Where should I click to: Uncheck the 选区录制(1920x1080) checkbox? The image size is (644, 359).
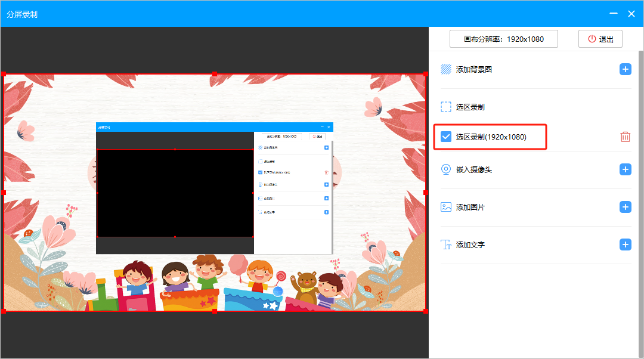(446, 137)
